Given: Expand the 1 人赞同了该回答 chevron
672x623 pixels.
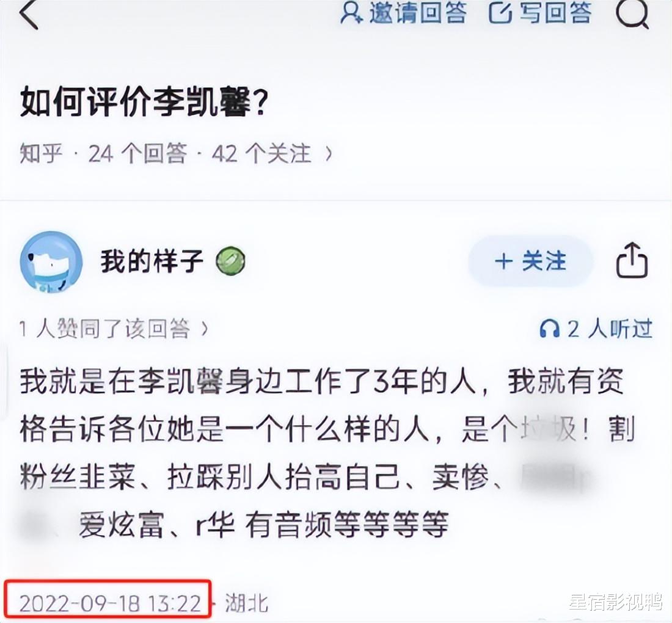Looking at the screenshot, I should (205, 329).
